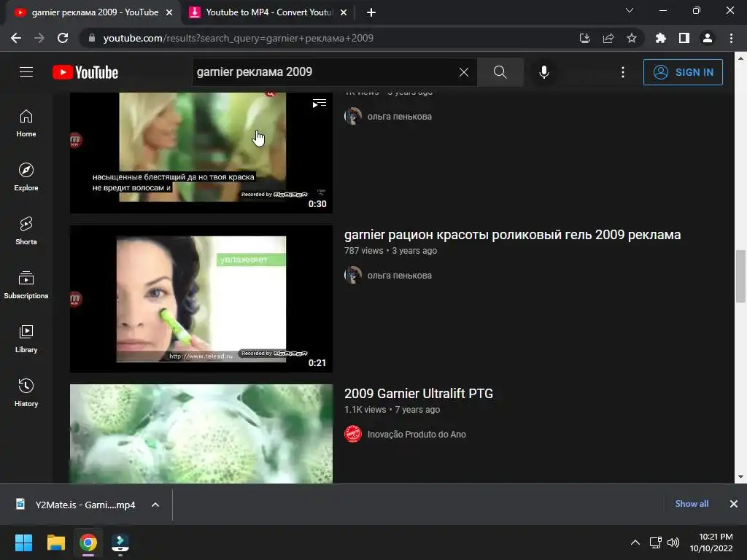747x560 pixels.
Task: Open Shorts in sidebar
Action: coord(26,231)
